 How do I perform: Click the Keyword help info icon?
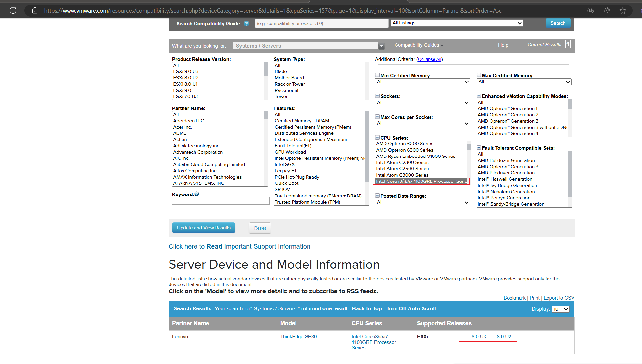click(x=197, y=194)
